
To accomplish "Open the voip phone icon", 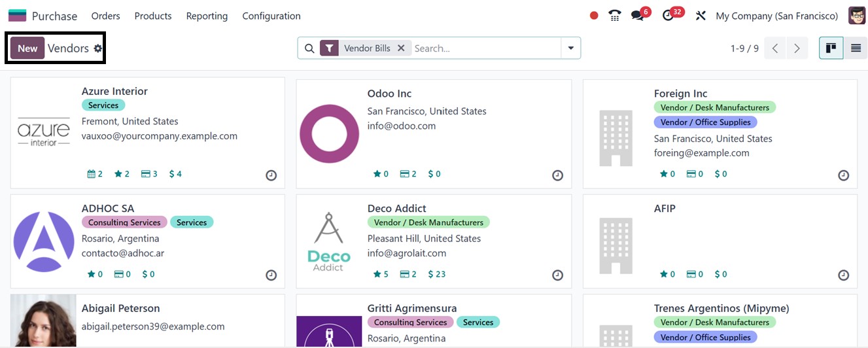I will click(614, 16).
